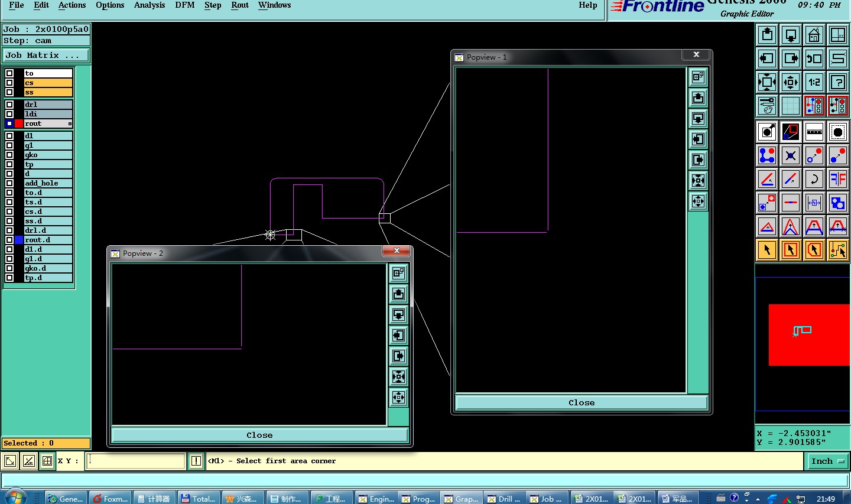Screen dimensions: 851x504
Task: Open the Help menu
Action: (587, 5)
